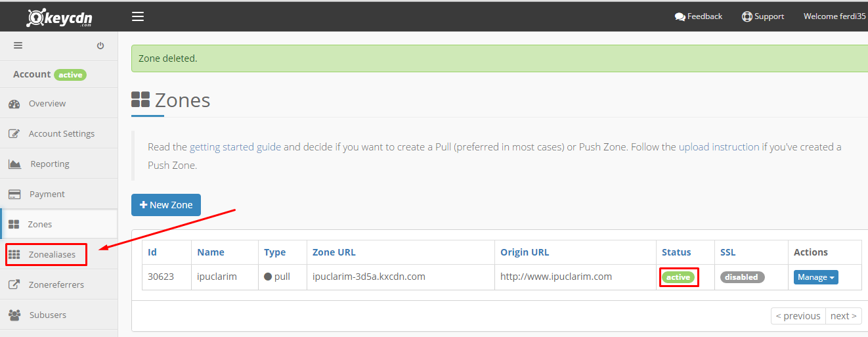Image resolution: width=868 pixels, height=337 pixels.
Task: Toggle the top hamburger menu icon
Action: pos(138,16)
